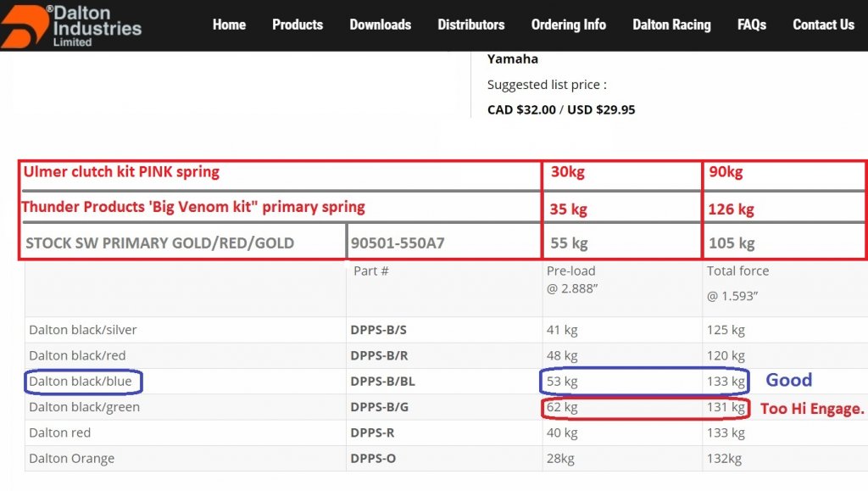Image resolution: width=868 pixels, height=491 pixels.
Task: Open the Distributors page
Action: click(471, 25)
